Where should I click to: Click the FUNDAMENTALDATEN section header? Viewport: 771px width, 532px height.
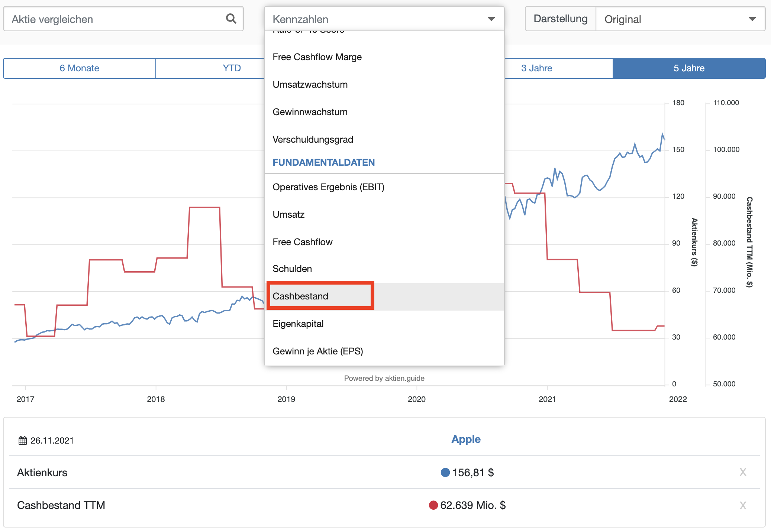(323, 162)
